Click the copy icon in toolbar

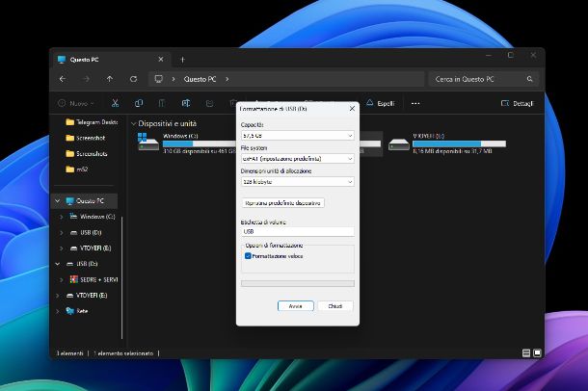click(139, 103)
